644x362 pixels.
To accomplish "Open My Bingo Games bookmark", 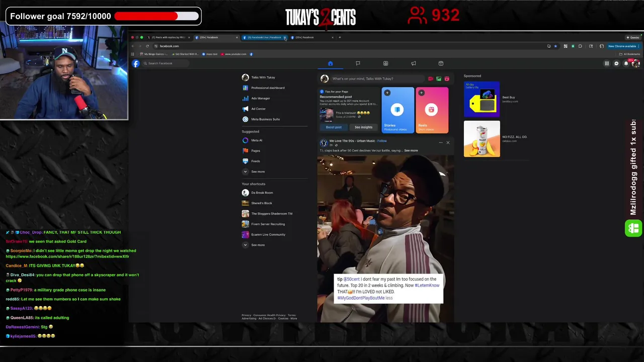I will click(x=154, y=54).
